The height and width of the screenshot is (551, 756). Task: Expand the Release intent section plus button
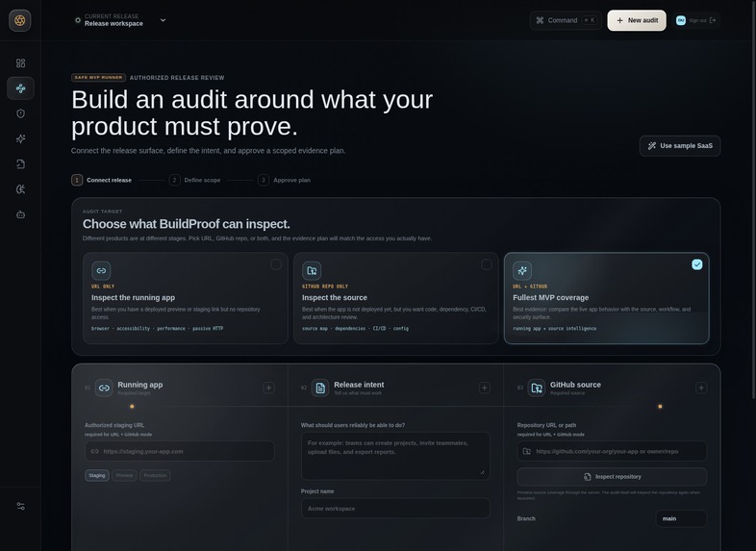pos(485,388)
